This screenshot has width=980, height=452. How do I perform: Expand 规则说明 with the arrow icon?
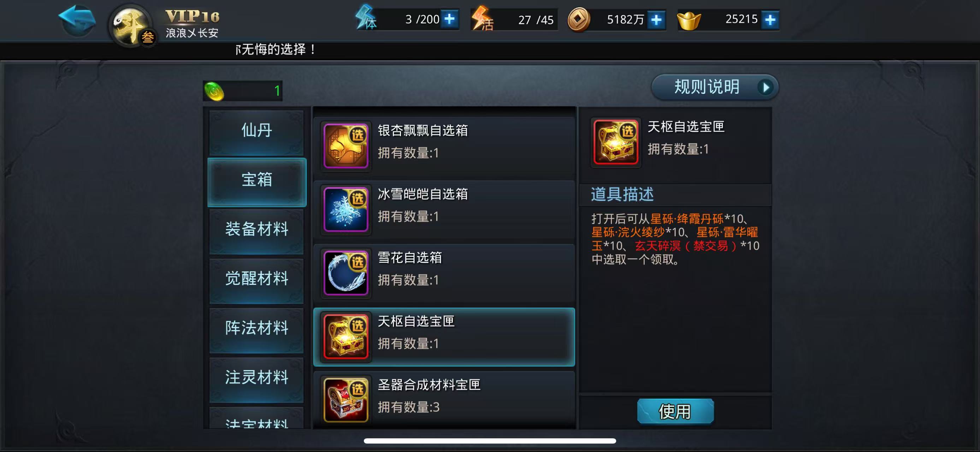(766, 88)
